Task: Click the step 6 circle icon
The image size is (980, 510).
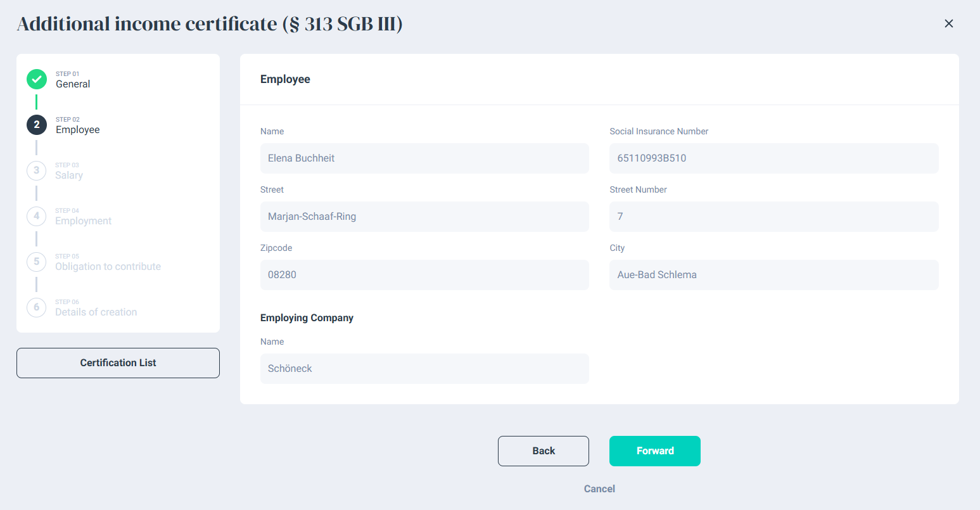Action: pyautogui.click(x=37, y=307)
